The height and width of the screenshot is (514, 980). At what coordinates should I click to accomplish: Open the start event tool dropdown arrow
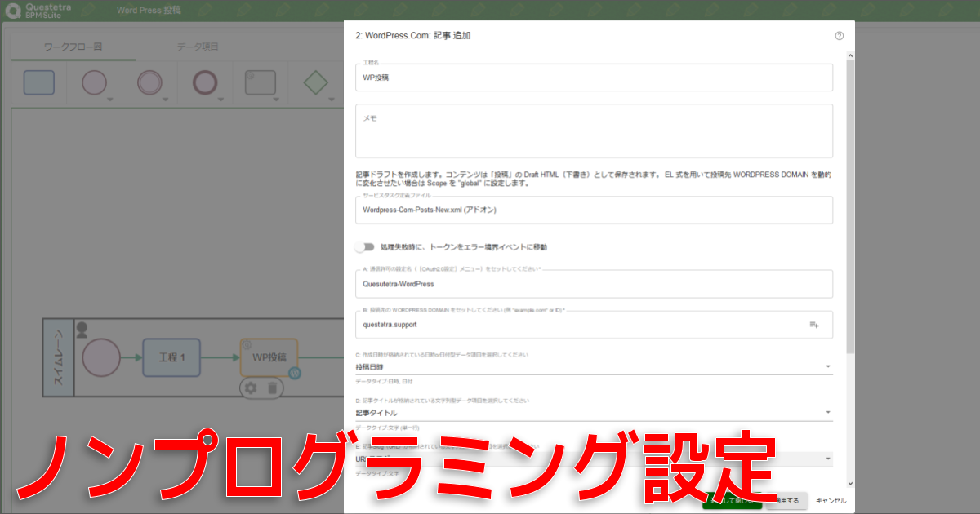pyautogui.click(x=109, y=100)
